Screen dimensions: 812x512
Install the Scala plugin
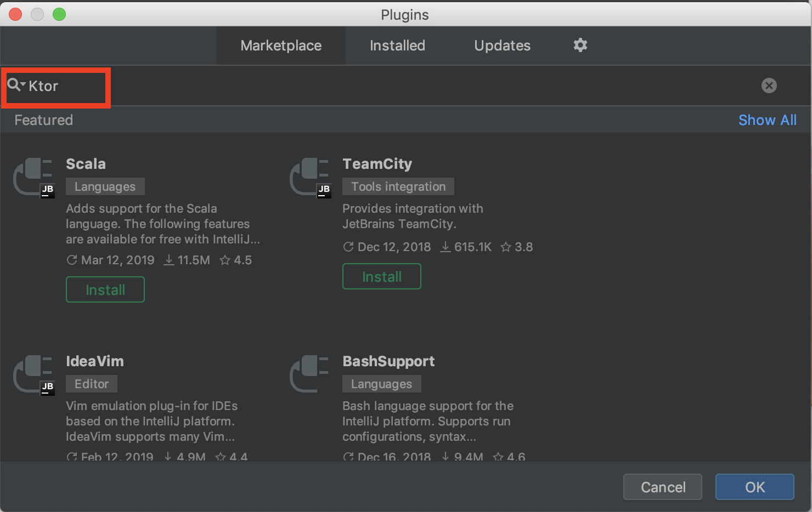[x=105, y=289]
